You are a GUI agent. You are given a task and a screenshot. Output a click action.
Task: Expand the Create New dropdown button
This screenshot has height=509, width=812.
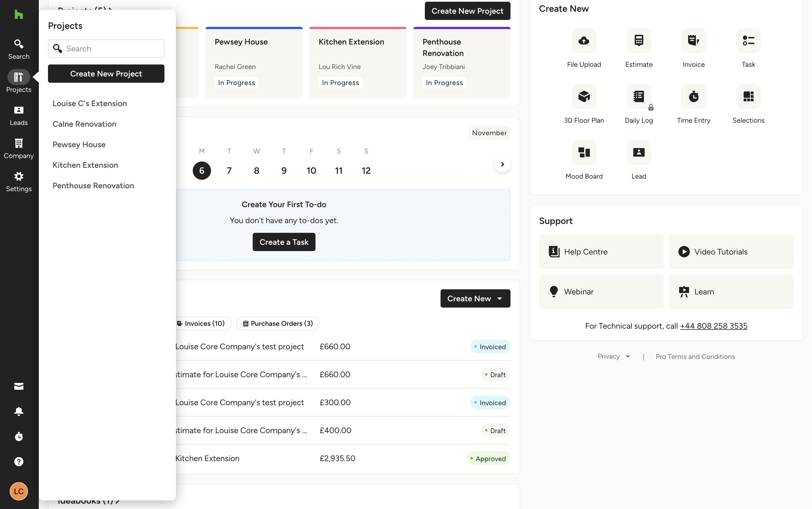pyautogui.click(x=475, y=298)
